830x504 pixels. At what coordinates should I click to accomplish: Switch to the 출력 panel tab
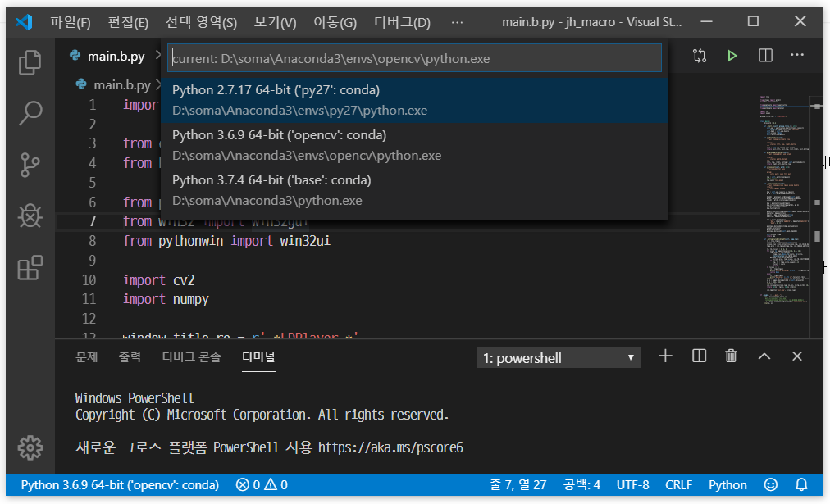pyautogui.click(x=130, y=357)
